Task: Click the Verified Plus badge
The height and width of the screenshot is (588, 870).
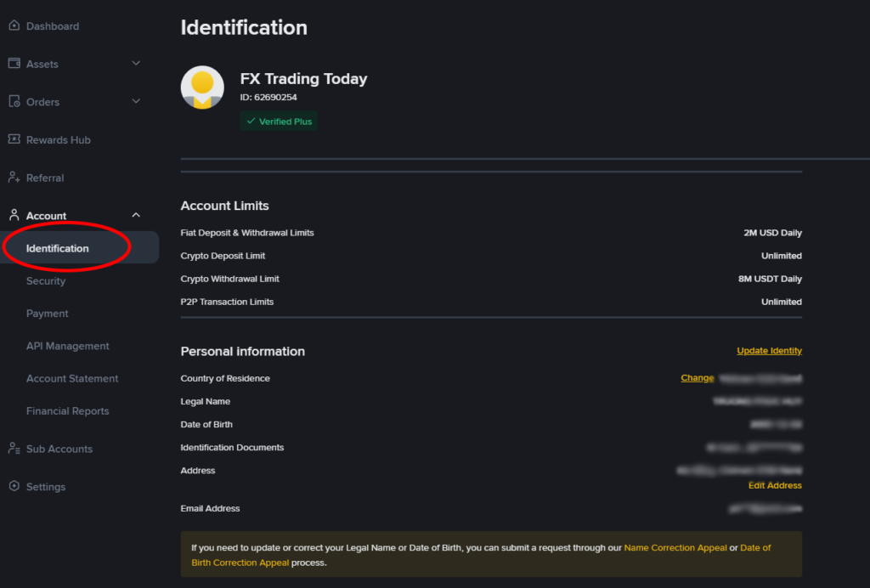Action: (x=279, y=122)
